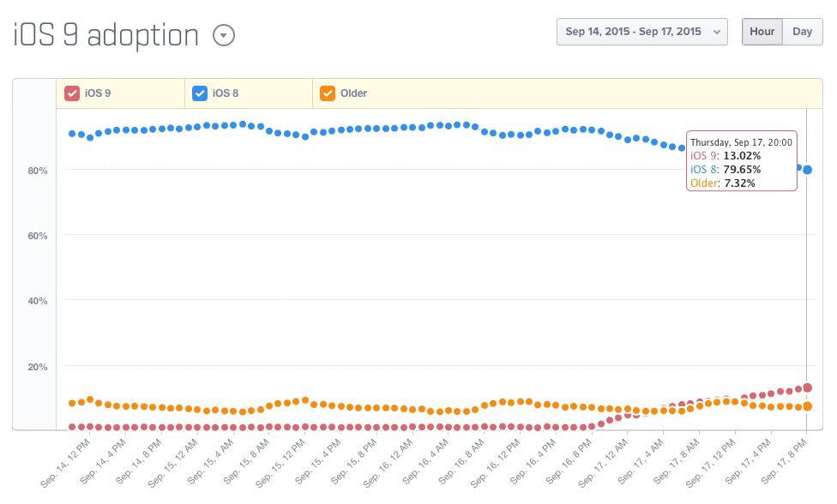Click the highlighted iOS 9 point at Sep 17, 8 PM
Screen dimensions: 837x504
pyautogui.click(x=808, y=387)
